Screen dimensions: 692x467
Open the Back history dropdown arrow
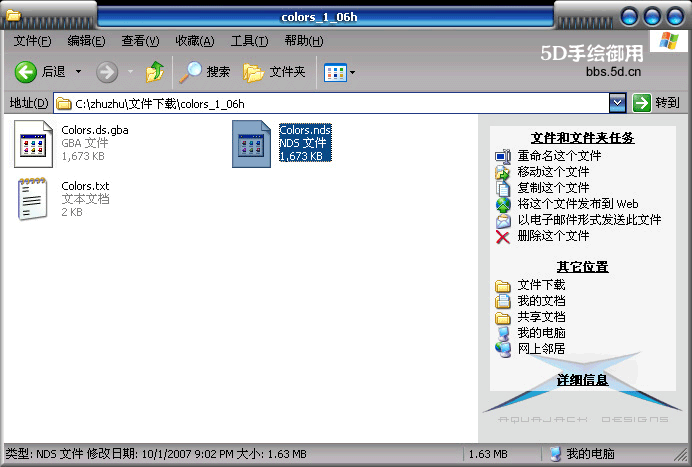[x=78, y=72]
